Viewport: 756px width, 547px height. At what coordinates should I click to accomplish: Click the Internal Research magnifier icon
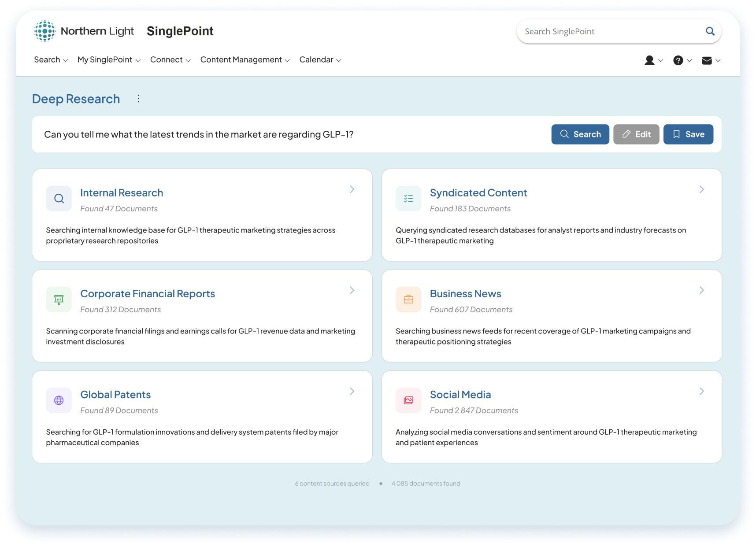tap(59, 199)
